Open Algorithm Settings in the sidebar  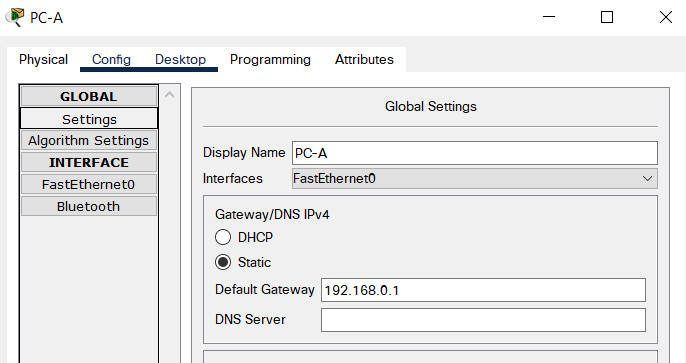(x=89, y=140)
